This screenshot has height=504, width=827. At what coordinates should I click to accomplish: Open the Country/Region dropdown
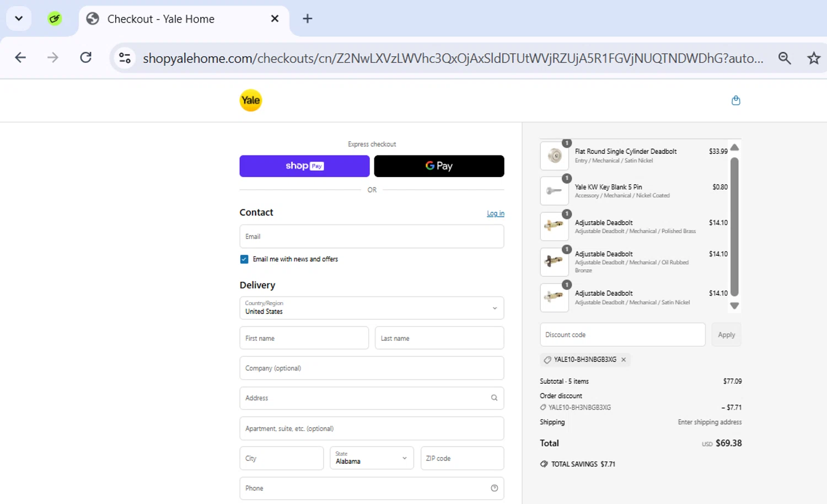tap(372, 308)
